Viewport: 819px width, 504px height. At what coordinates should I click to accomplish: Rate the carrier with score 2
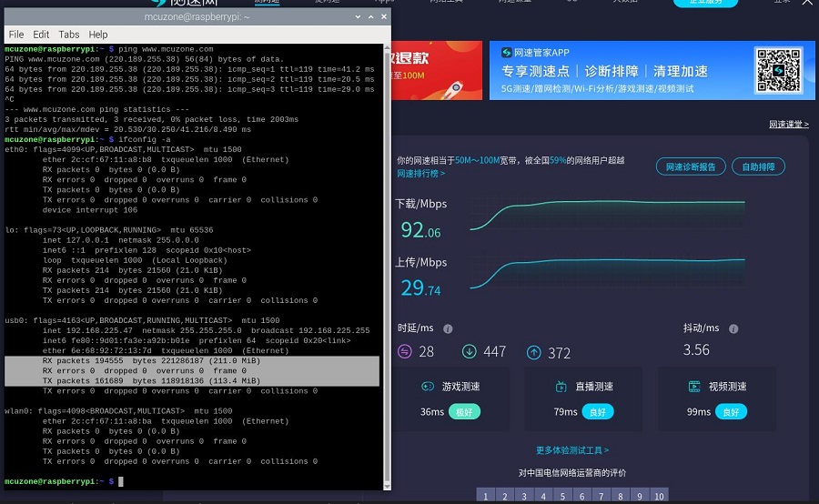pyautogui.click(x=505, y=496)
